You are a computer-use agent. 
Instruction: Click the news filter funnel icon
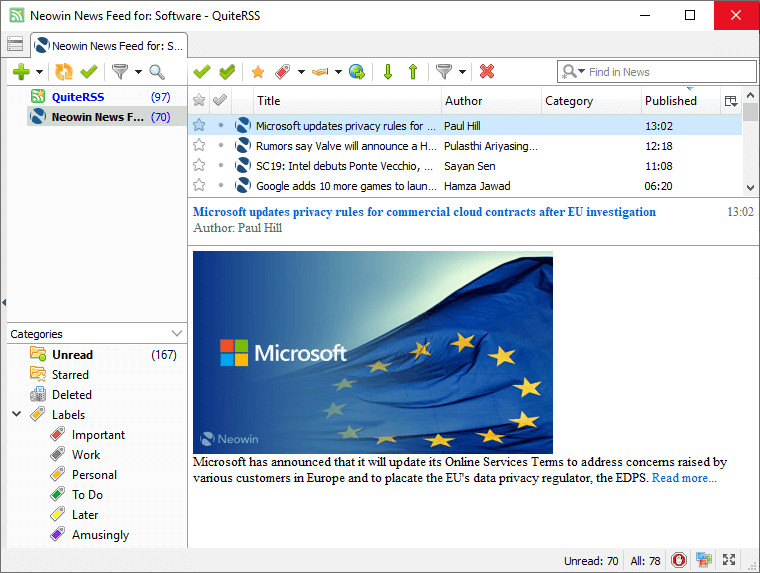pos(443,72)
